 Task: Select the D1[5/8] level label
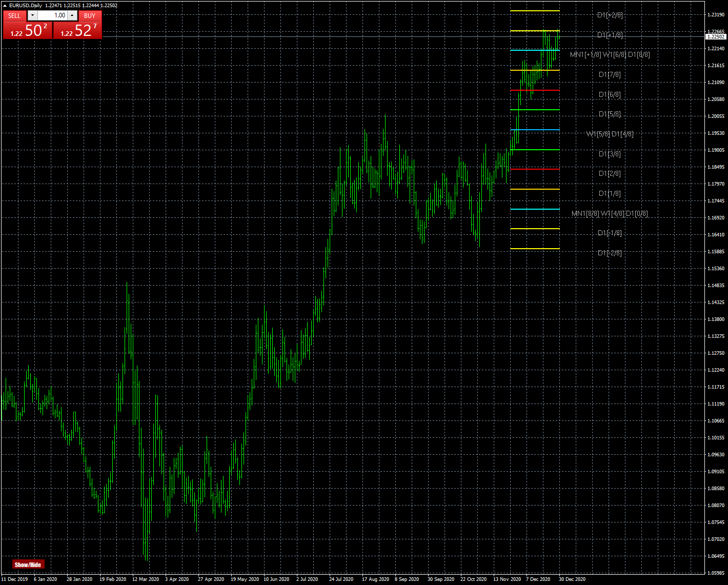(610, 114)
